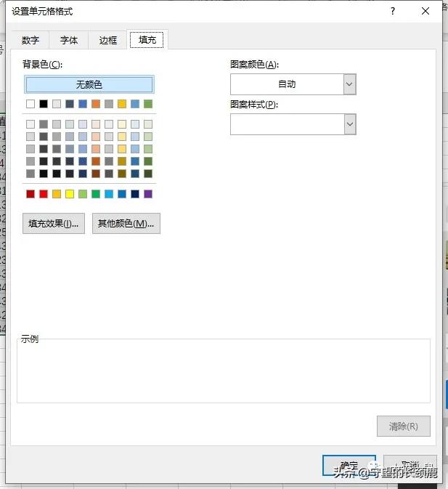Viewport: 448px width, 489px height.
Task: Close the 设置单元格格式 dialog
Action: (425, 11)
